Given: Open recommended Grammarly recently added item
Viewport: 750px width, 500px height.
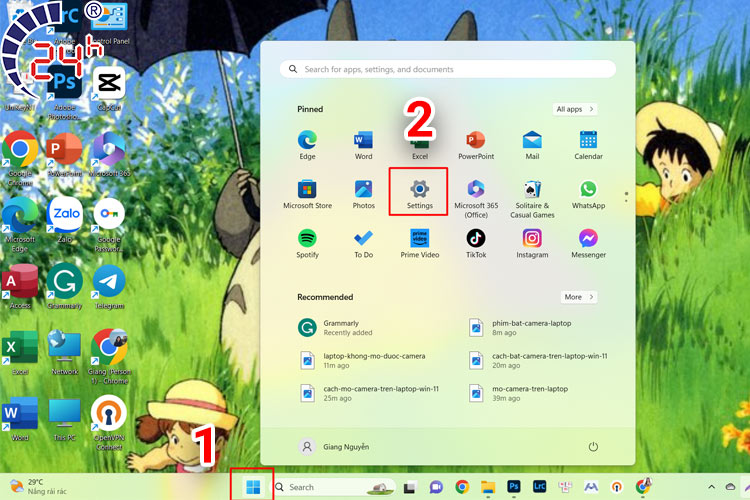Looking at the screenshot, I should tap(335, 328).
